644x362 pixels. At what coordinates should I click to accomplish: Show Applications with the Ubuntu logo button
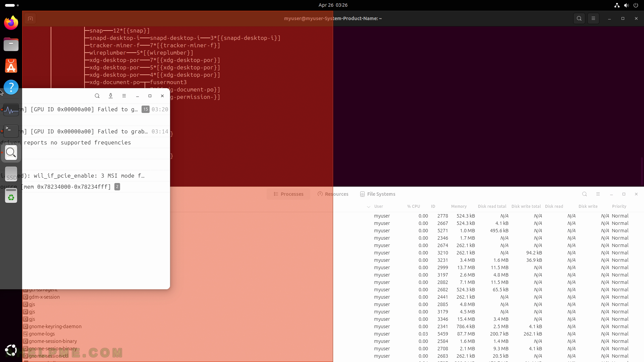tap(11, 350)
